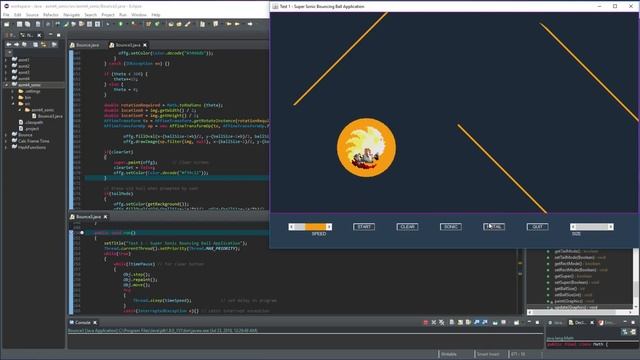
Task: Expand the bin folder
Action: [13, 98]
